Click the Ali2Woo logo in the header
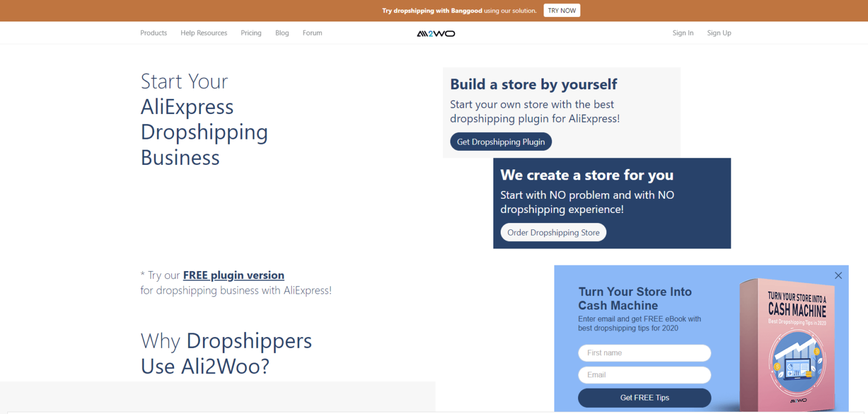Screen dimensions: 868x414 click(435, 33)
